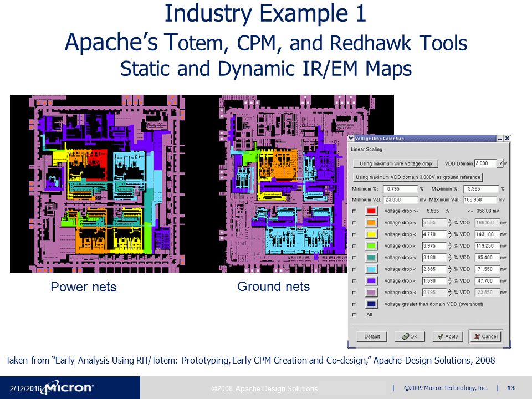532x399 pixels.
Task: Click the 3.180 percent VDD input field
Action: pyautogui.click(x=434, y=258)
